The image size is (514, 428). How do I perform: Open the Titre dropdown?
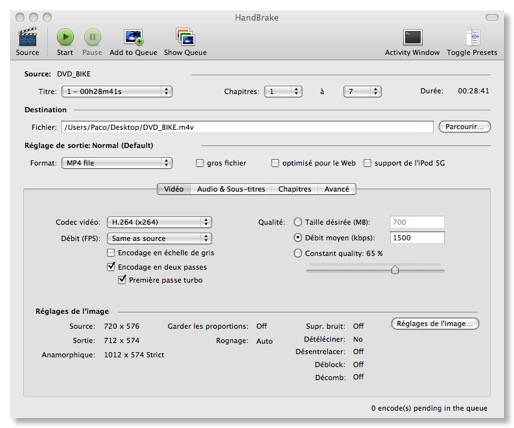tap(117, 91)
